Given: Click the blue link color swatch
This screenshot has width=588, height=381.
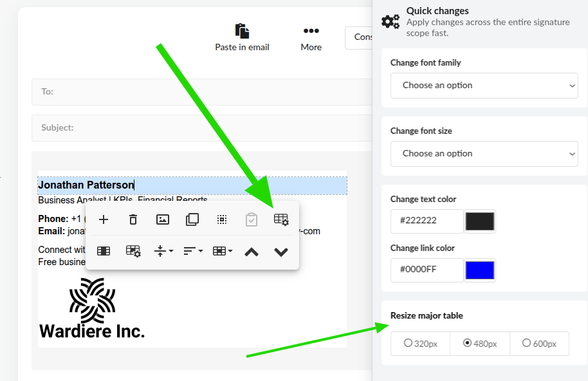Looking at the screenshot, I should (x=479, y=270).
